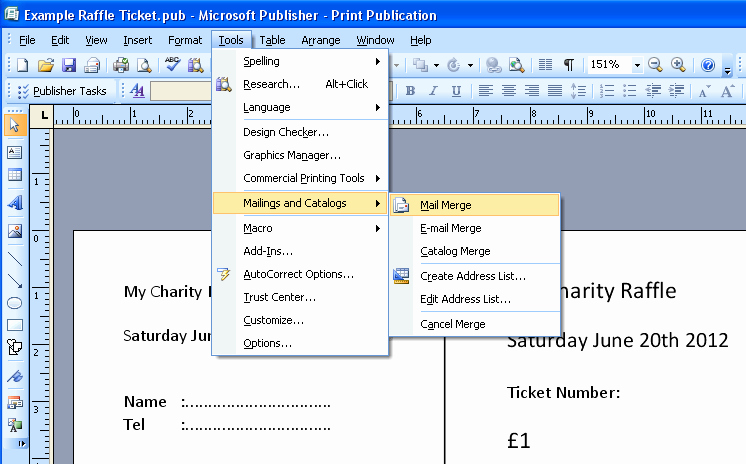The height and width of the screenshot is (464, 746).
Task: Select the Text Box tool
Action: click(14, 152)
